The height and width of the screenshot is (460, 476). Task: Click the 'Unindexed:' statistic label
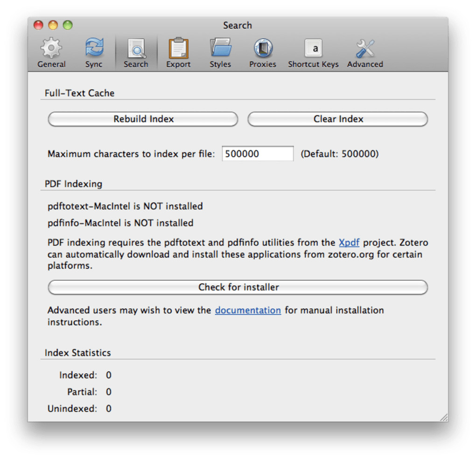tap(72, 409)
